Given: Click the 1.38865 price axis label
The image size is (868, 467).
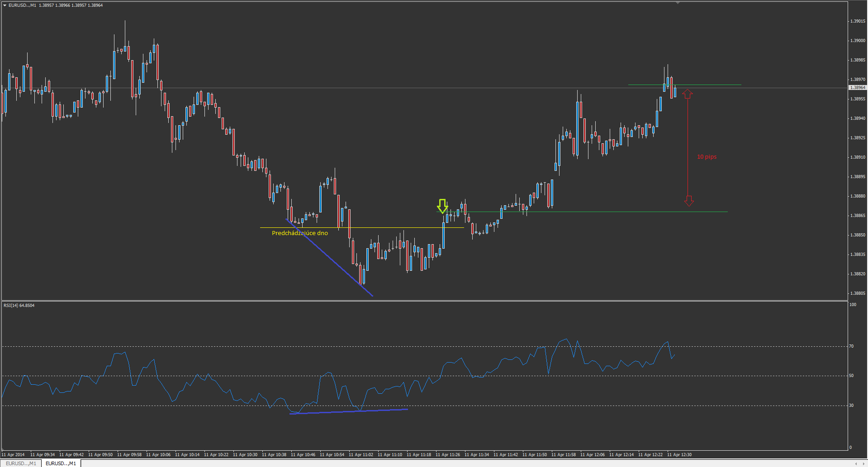Looking at the screenshot, I should (858, 216).
